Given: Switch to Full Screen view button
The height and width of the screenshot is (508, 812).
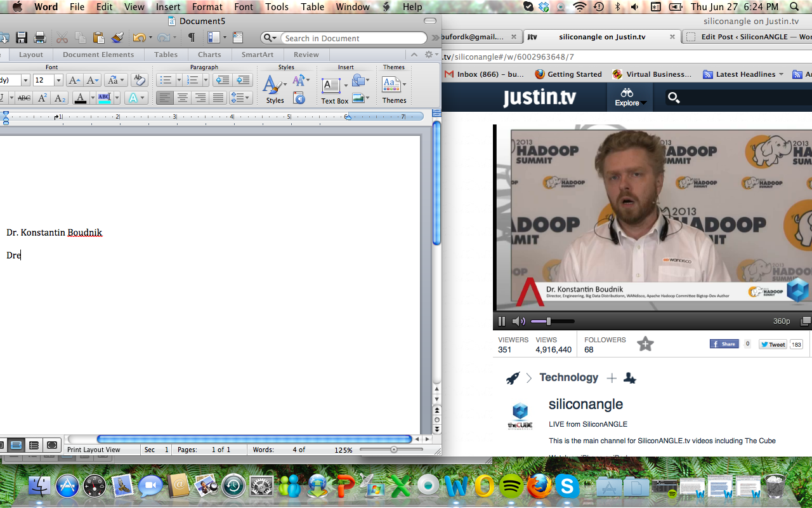Looking at the screenshot, I should (52, 445).
